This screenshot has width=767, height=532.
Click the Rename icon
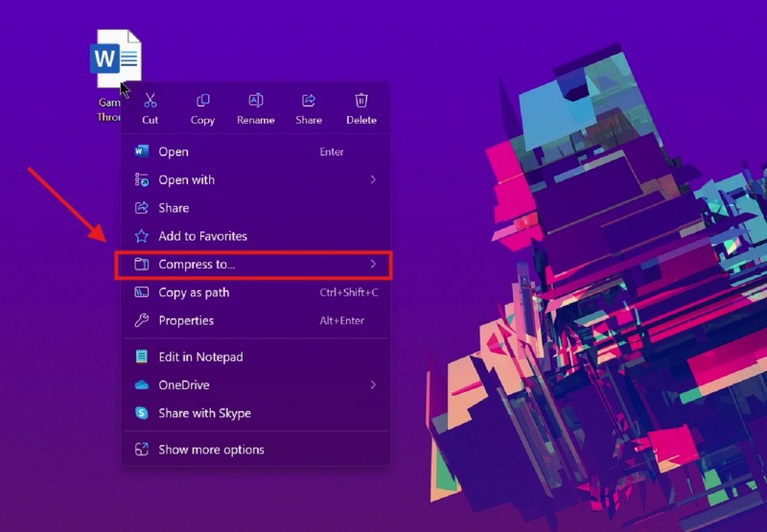255,101
